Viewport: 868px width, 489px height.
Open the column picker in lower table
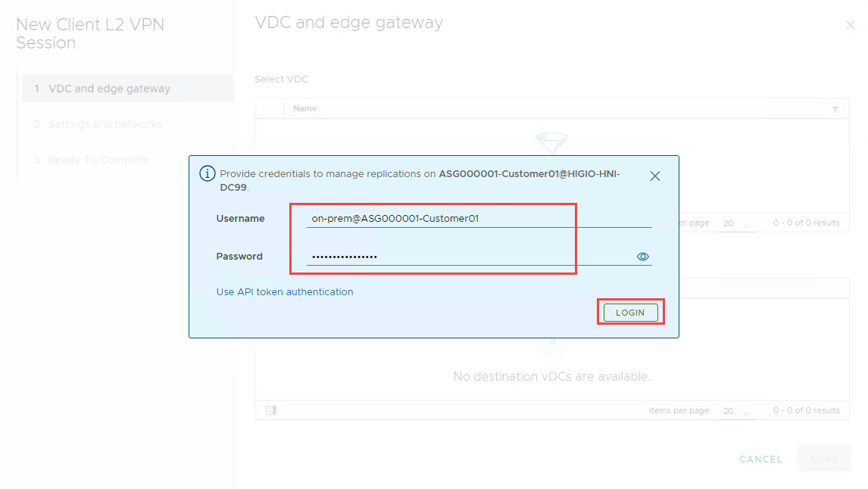[x=271, y=410]
